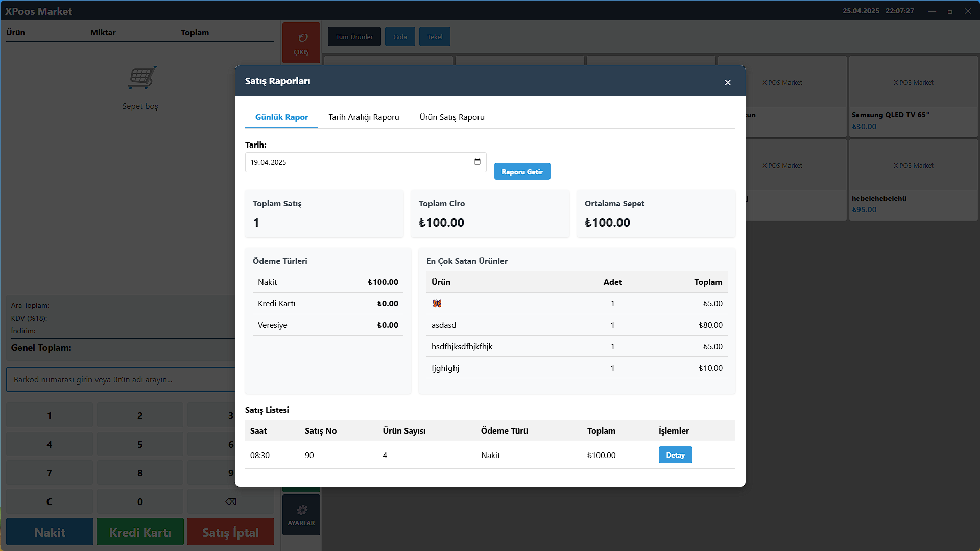
Task: Focus the barcode search input field
Action: coord(121,379)
